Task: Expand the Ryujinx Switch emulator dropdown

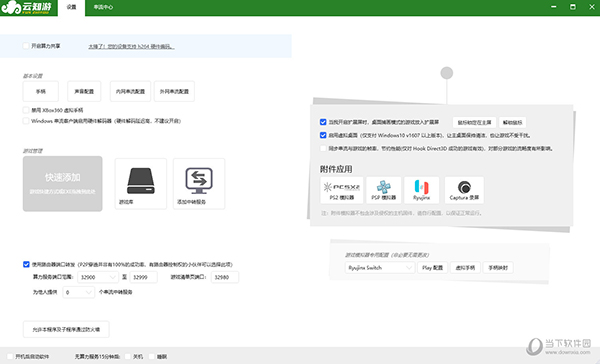Action: pyautogui.click(x=380, y=268)
